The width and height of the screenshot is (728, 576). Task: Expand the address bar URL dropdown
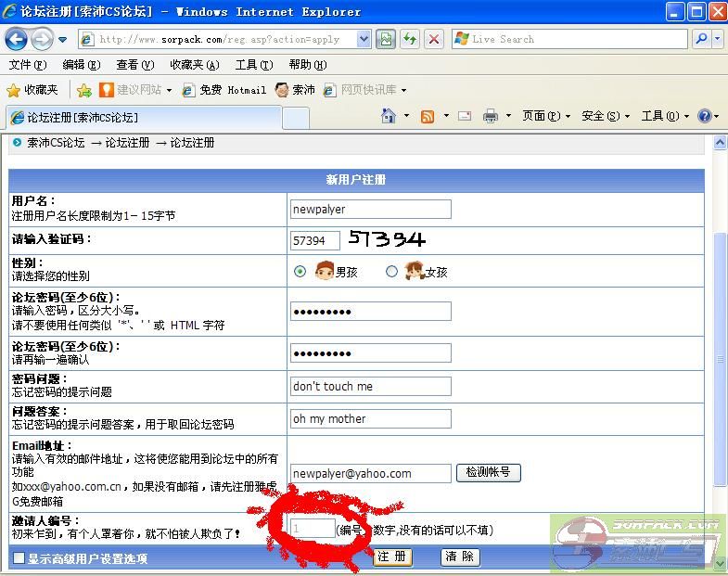(363, 39)
